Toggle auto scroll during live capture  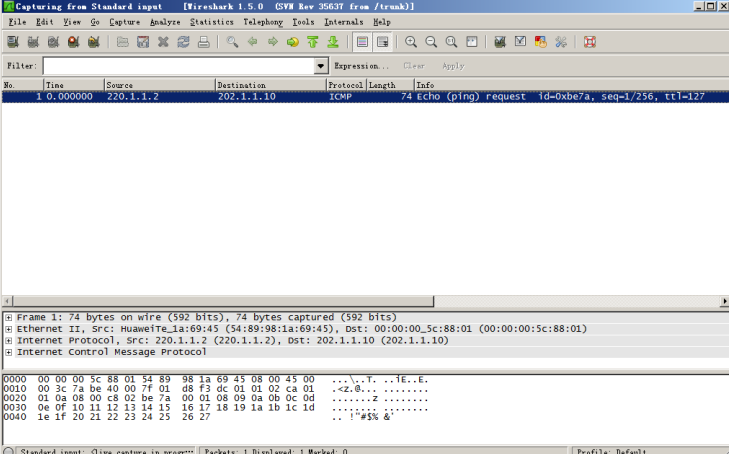[x=382, y=42]
